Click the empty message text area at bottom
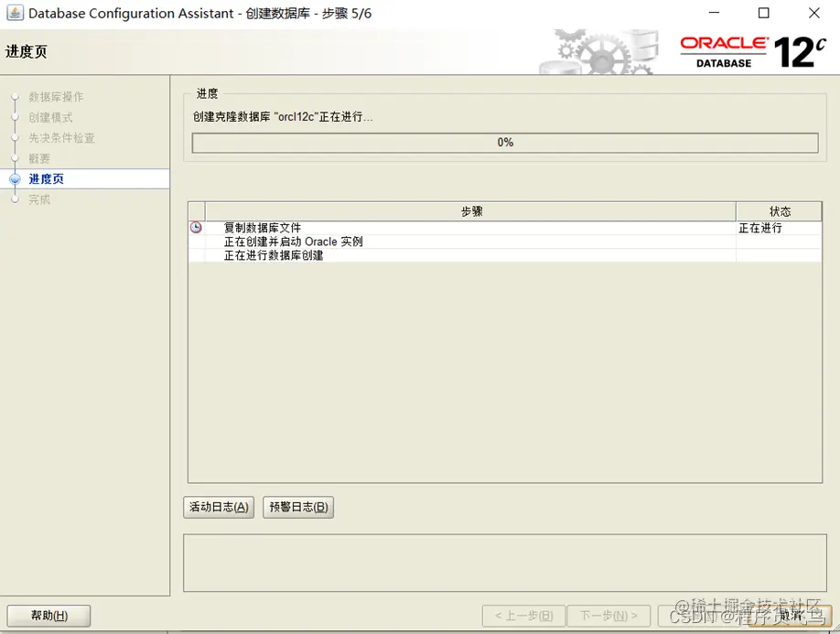 505,563
